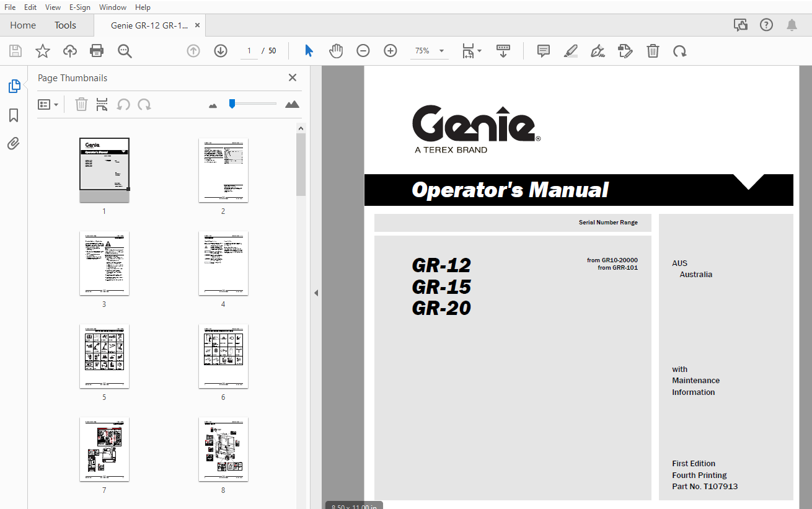
Task: Go to previous page arrow
Action: coord(193,51)
